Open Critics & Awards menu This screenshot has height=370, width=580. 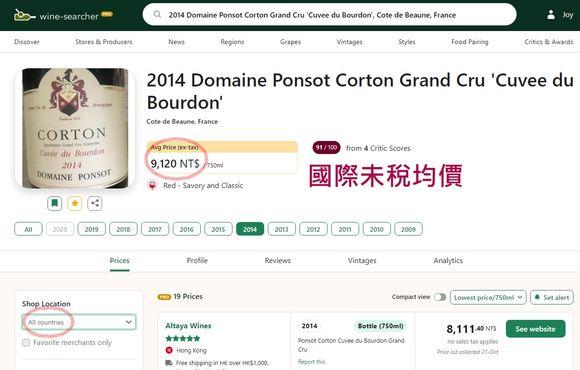549,42
